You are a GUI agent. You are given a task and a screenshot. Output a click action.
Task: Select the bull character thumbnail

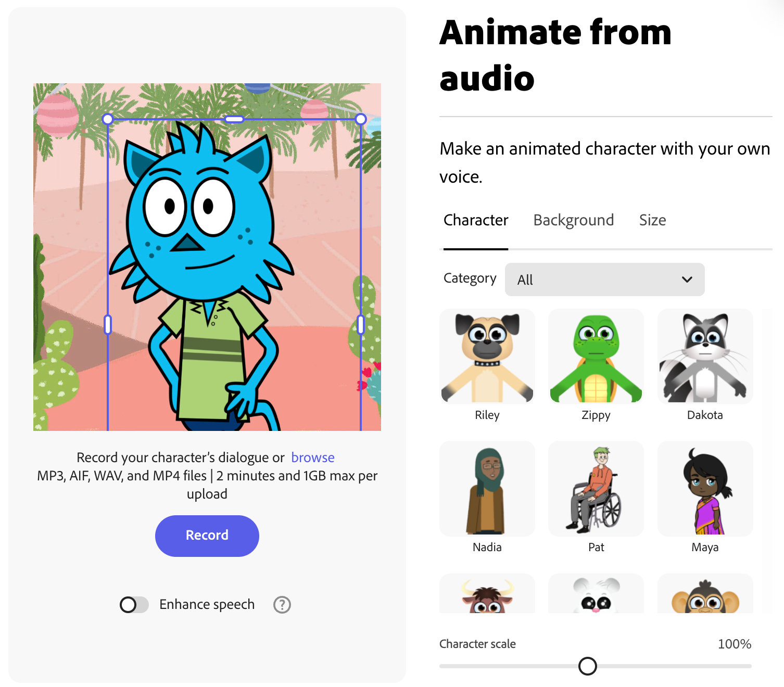[487, 593]
